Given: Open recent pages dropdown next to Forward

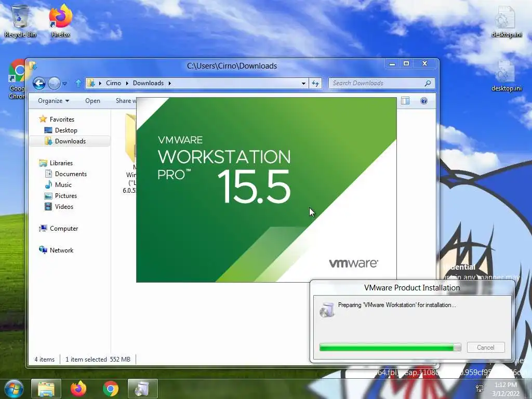Looking at the screenshot, I should tap(65, 84).
